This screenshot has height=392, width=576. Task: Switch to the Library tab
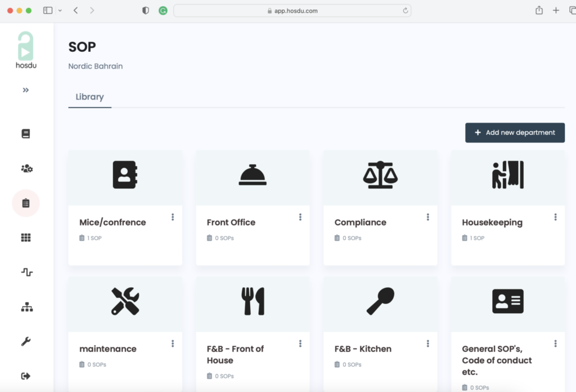tap(89, 97)
